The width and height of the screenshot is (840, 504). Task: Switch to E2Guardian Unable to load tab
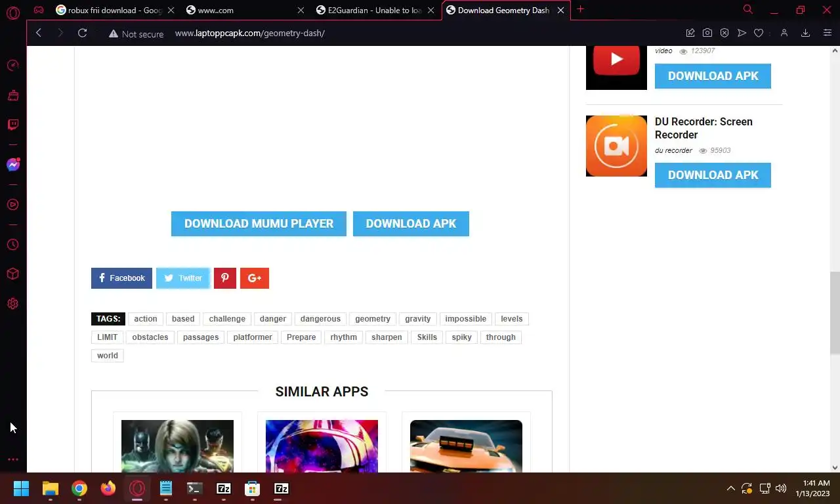point(375,10)
